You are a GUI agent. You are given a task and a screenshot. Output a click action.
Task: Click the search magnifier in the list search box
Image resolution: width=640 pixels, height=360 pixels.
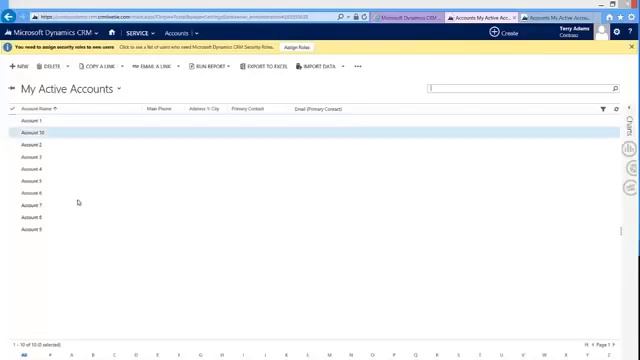[615, 88]
